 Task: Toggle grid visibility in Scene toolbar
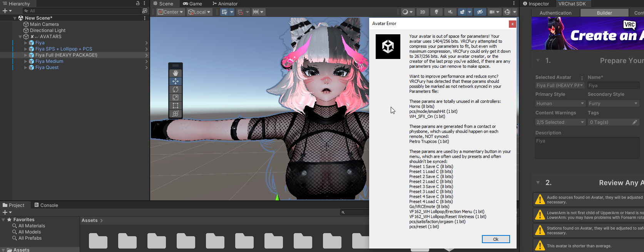[224, 12]
